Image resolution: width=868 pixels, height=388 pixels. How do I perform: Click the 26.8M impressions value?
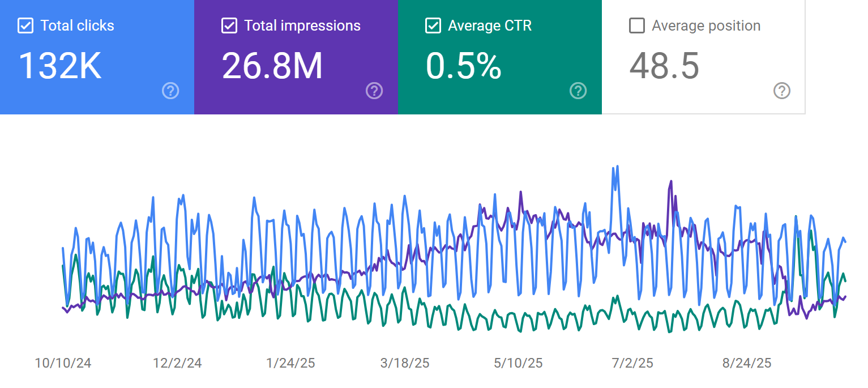coord(273,66)
